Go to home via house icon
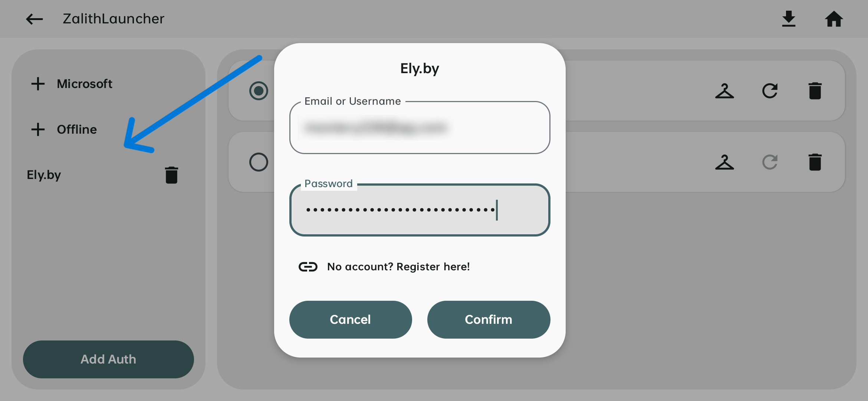The height and width of the screenshot is (401, 868). pos(834,19)
